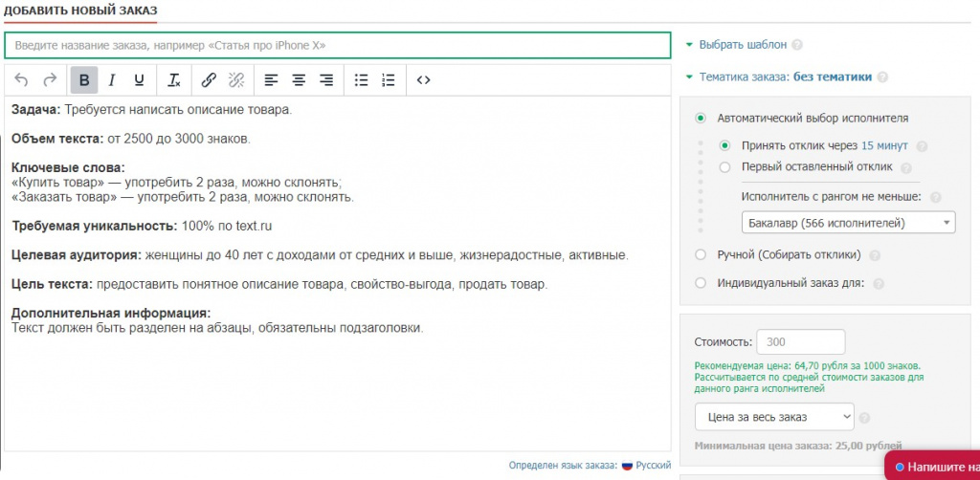Remove link with broken chain icon
Viewport: 980px width, 480px height.
(236, 80)
